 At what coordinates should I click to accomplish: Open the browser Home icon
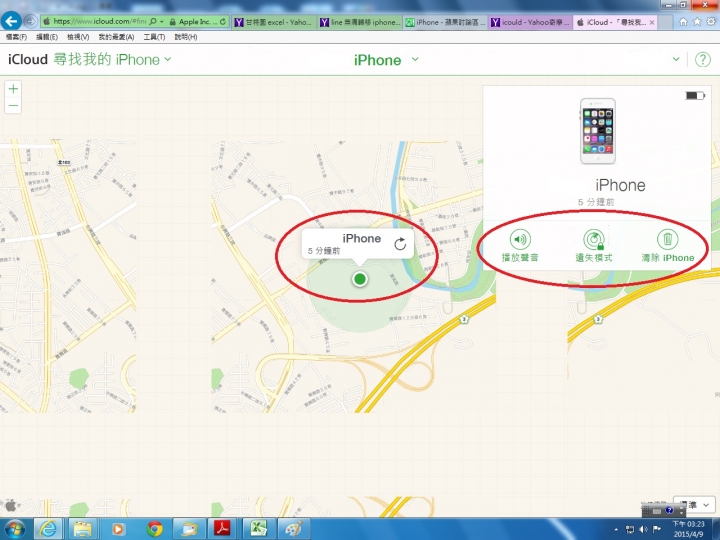pos(683,22)
